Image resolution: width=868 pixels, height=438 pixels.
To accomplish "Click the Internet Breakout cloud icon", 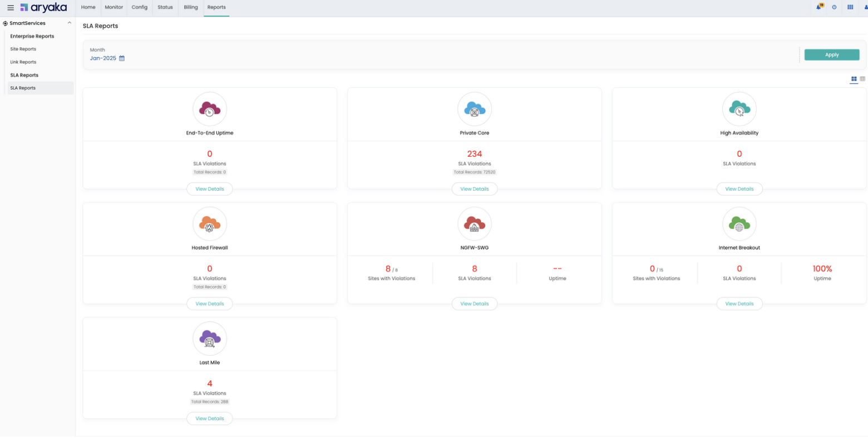I will point(739,224).
